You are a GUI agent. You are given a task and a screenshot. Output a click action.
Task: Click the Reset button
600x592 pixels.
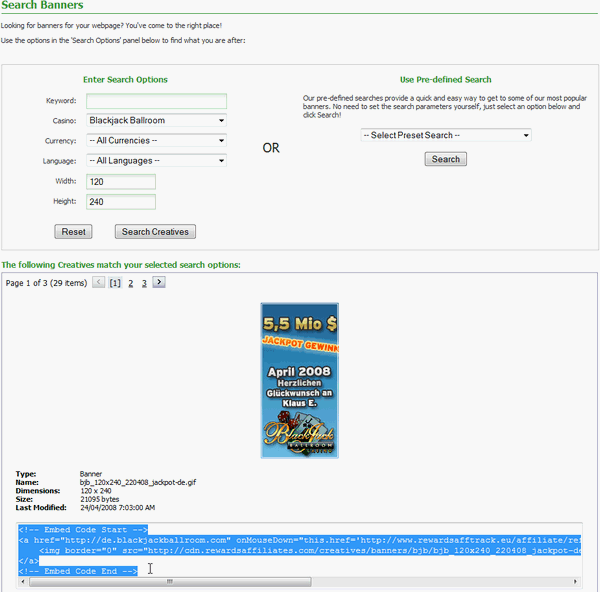[73, 232]
